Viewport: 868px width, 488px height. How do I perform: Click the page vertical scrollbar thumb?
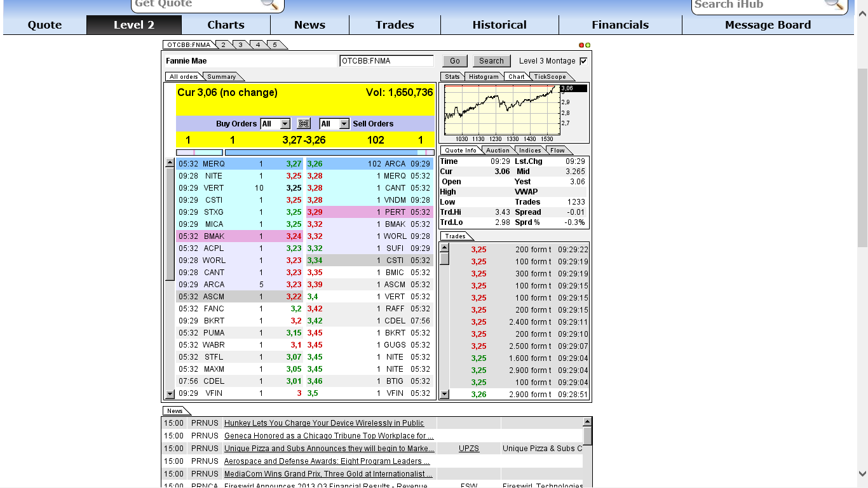862,158
